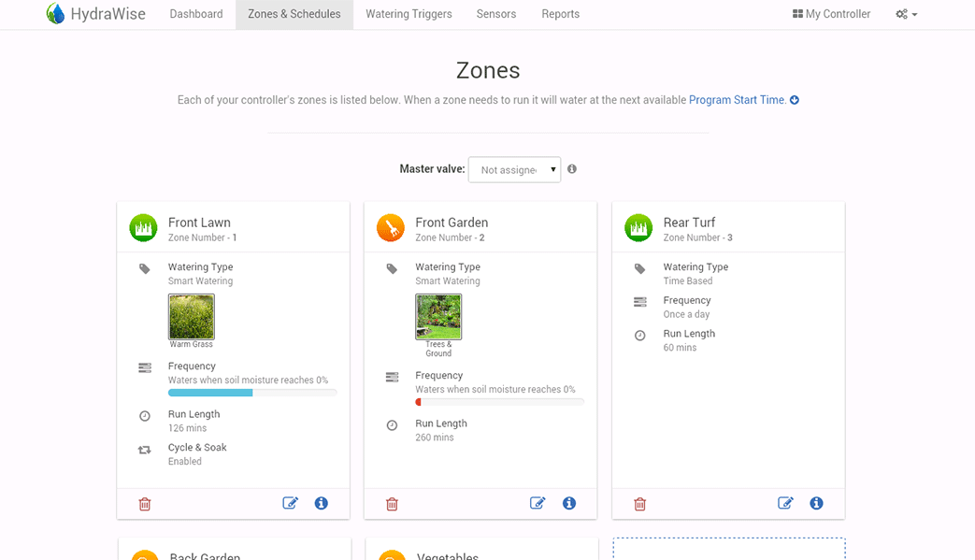Go to the Reports tab
Viewport: 975px width, 560px height.
click(560, 14)
